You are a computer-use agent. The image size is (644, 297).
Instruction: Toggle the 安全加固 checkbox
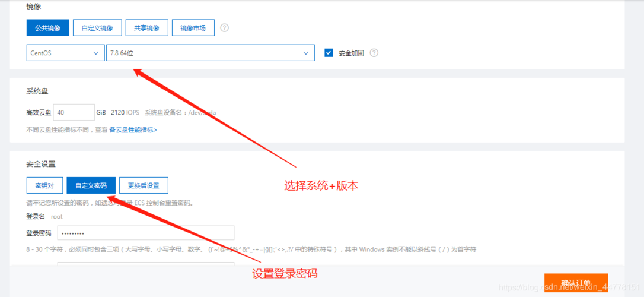coord(329,53)
